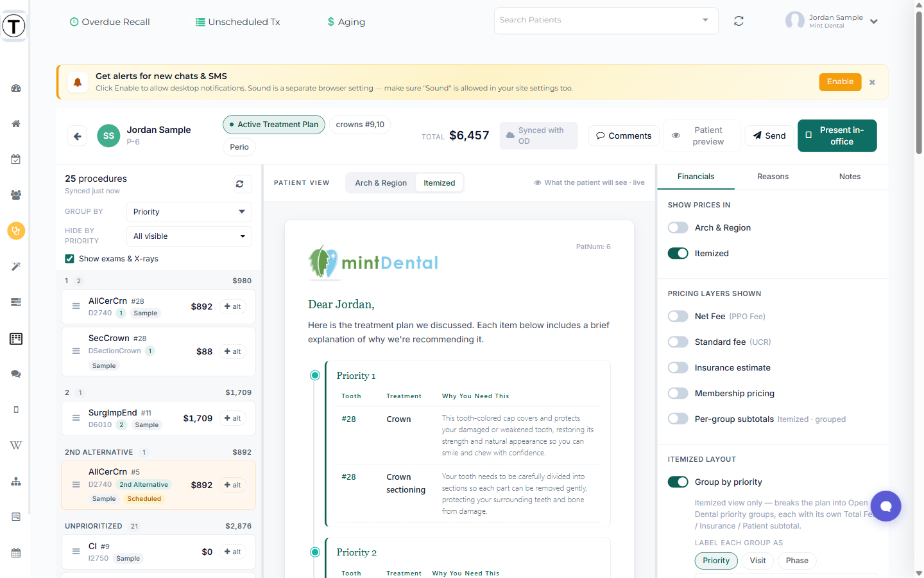Open the sitemap hierarchy icon in sidebar
This screenshot has height=578, width=924.
(16, 481)
